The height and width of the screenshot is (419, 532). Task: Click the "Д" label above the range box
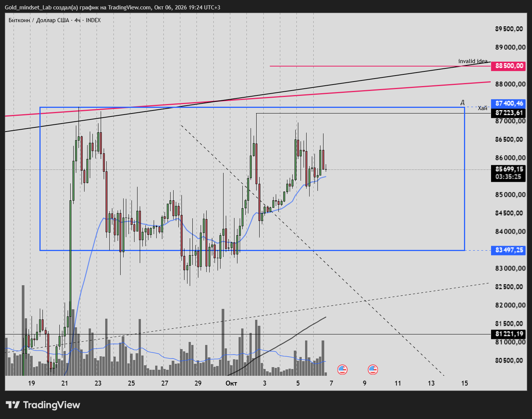[x=462, y=102]
